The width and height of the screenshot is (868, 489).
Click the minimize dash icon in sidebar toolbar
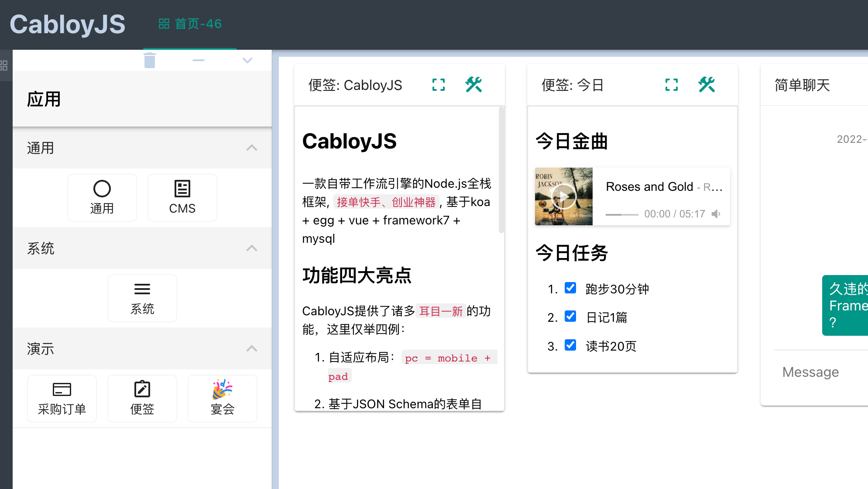pos(199,60)
